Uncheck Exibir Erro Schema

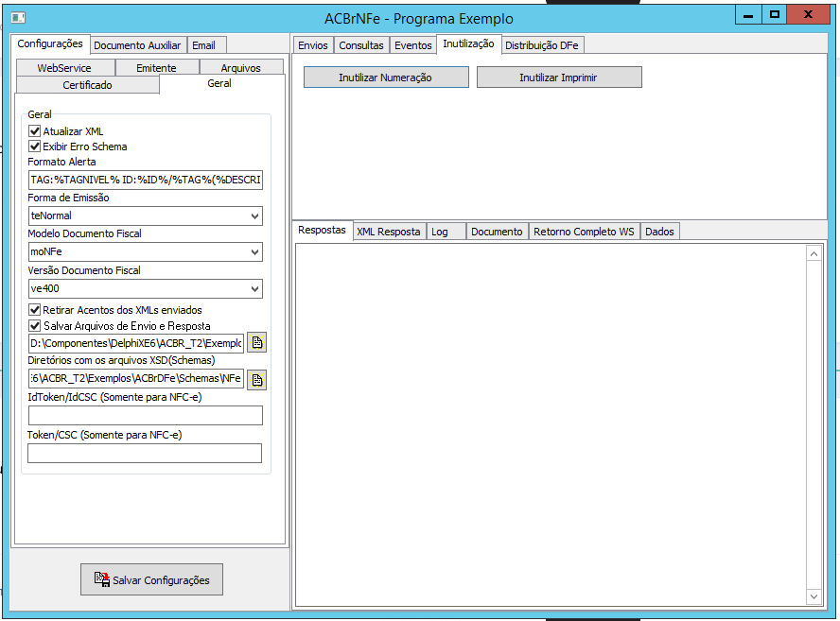click(35, 147)
